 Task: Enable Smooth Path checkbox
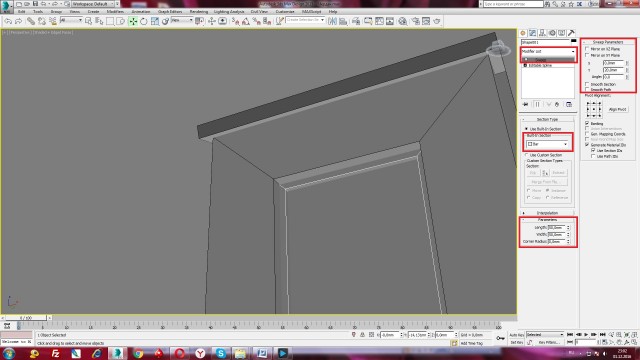tap(587, 89)
